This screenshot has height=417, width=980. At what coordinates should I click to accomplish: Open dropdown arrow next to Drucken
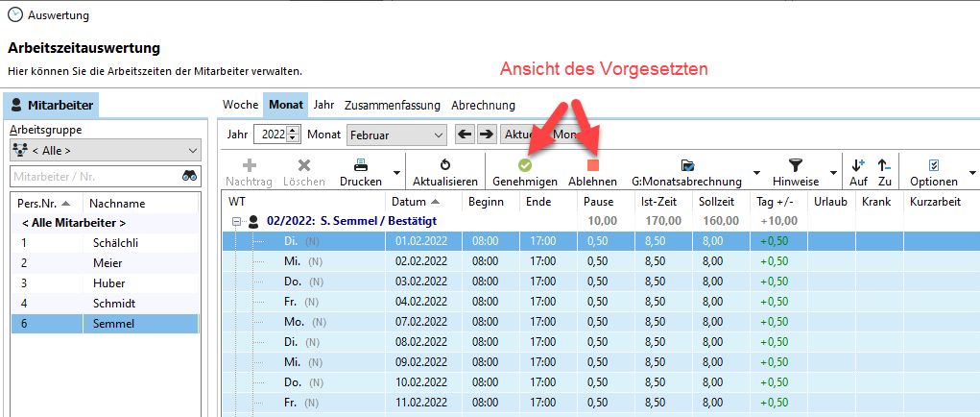point(396,175)
